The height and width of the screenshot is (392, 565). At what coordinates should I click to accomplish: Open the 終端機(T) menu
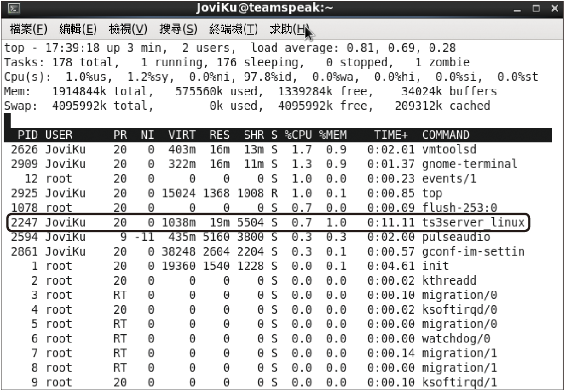[x=233, y=29]
